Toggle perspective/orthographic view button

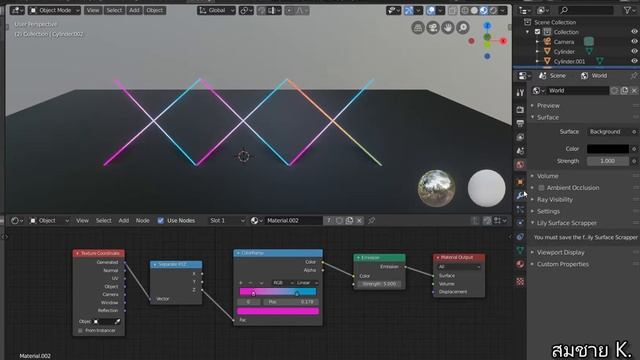pos(418,28)
